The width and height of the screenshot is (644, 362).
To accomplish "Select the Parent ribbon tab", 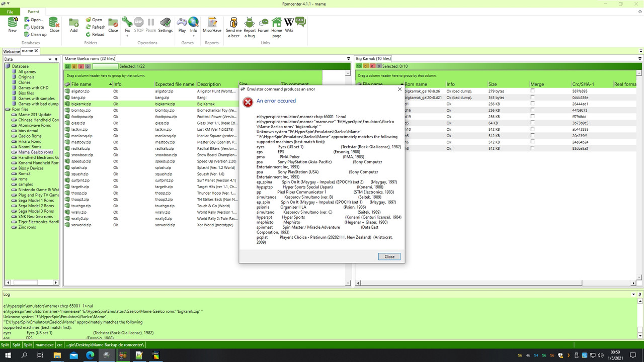I will click(33, 12).
